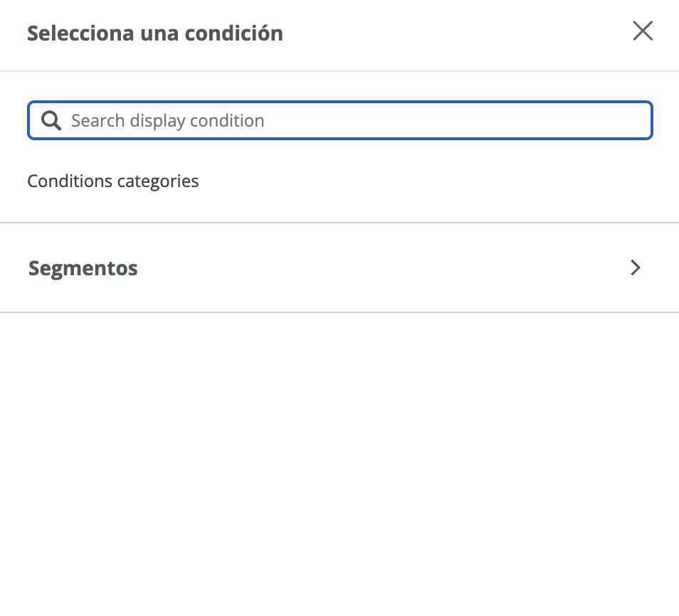Tap the search lens in the input
Screen dimensions: 679x616
(x=51, y=120)
